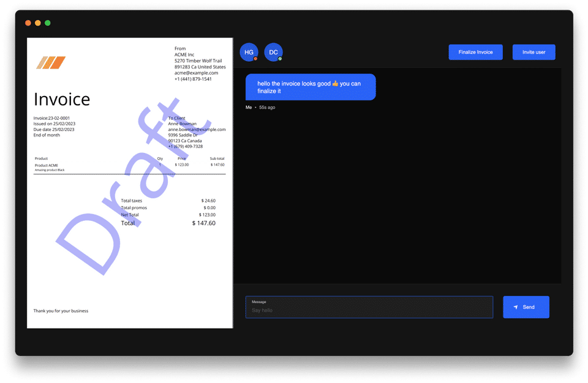The width and height of the screenshot is (588, 383).
Task: Click the ACME orange logo on invoice
Action: [x=51, y=62]
